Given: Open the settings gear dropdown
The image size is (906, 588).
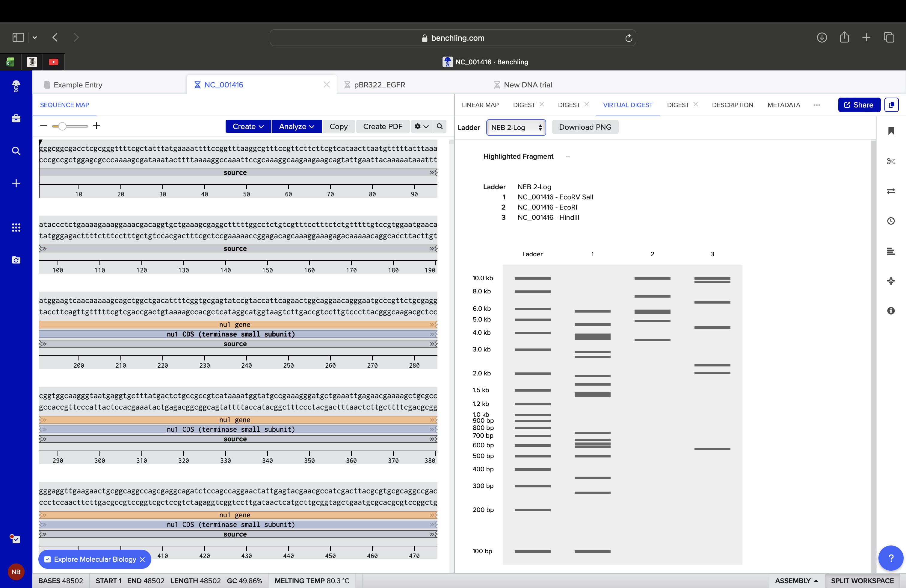Looking at the screenshot, I should 422,126.
